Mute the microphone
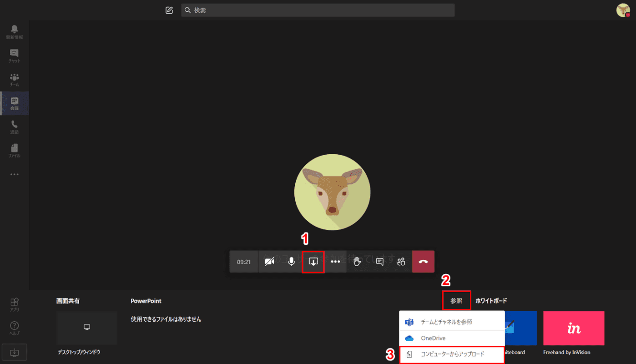Image resolution: width=636 pixels, height=364 pixels. click(x=292, y=262)
